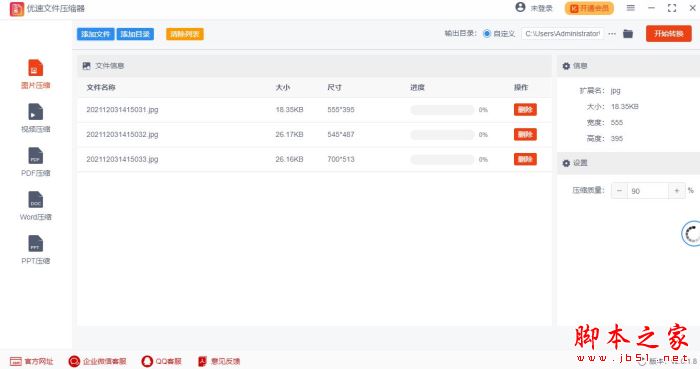Screen dimensions: 700x369
Task: Click the 清除列表 clear list button
Action: (185, 34)
